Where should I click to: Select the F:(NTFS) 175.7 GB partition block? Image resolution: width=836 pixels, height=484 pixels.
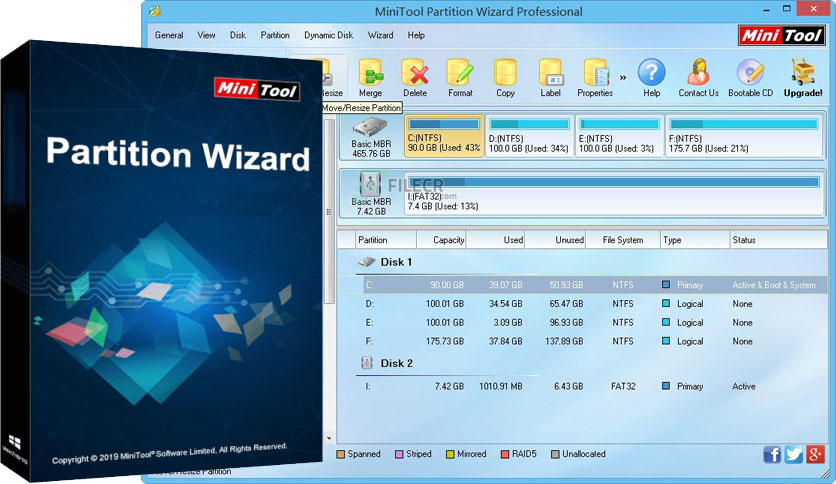(x=744, y=136)
